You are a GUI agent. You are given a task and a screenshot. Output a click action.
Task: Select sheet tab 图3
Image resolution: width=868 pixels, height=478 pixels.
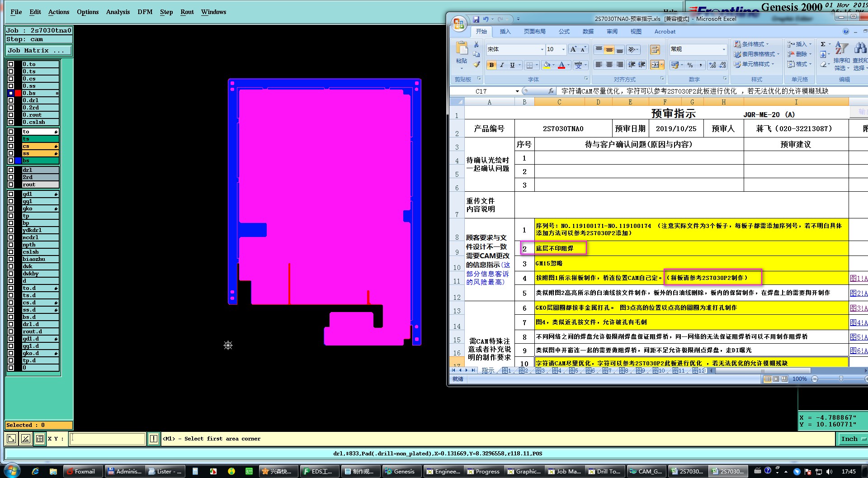(x=540, y=370)
